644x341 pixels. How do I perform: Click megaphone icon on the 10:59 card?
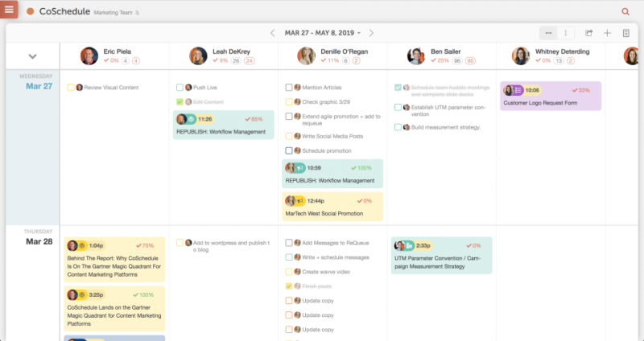click(x=300, y=168)
